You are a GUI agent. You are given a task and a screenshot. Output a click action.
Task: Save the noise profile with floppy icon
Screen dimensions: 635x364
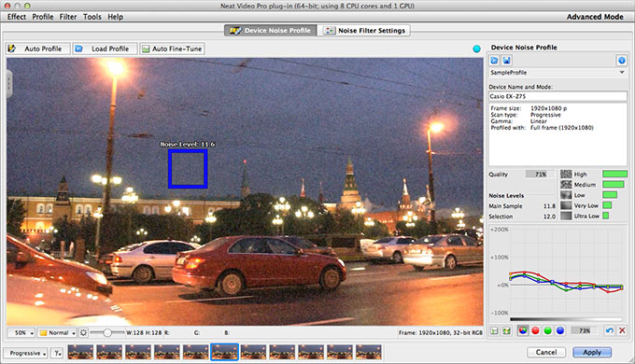[x=507, y=61]
